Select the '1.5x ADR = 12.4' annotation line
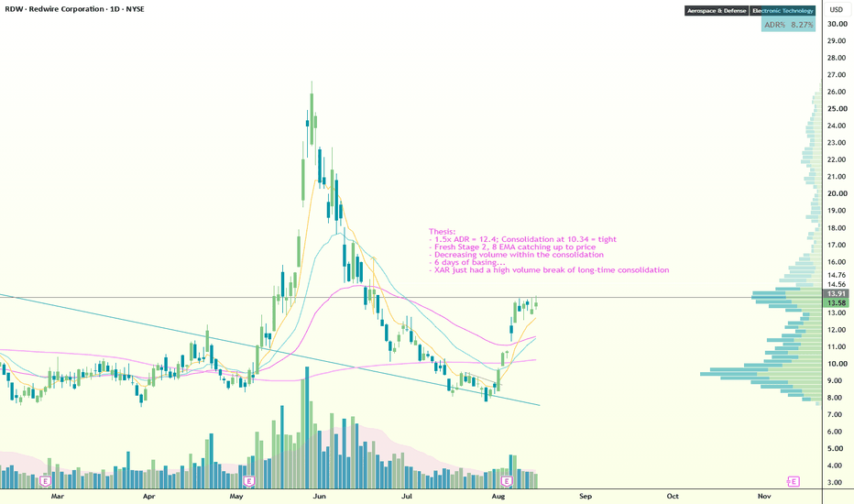Screen dimensions: 854x504 (x=523, y=239)
